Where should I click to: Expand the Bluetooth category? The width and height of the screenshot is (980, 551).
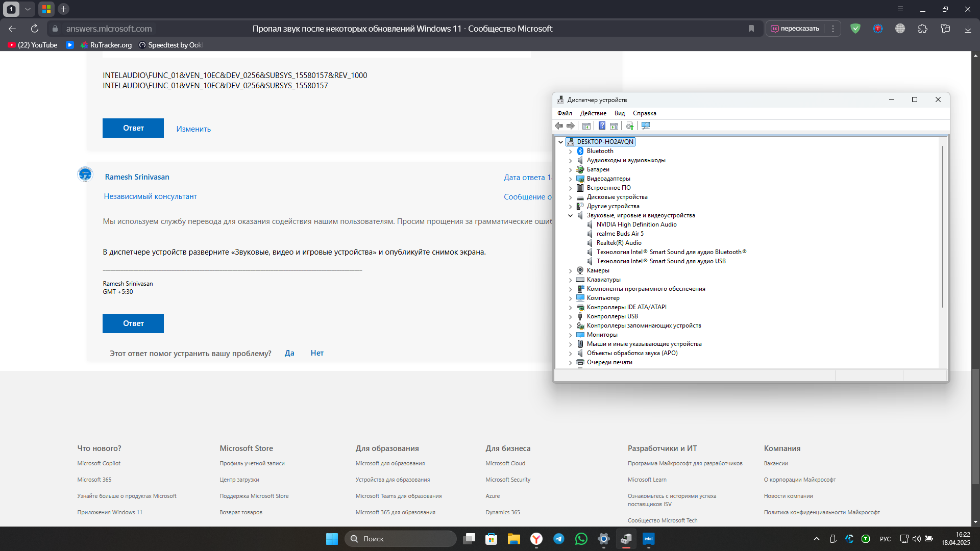(571, 151)
